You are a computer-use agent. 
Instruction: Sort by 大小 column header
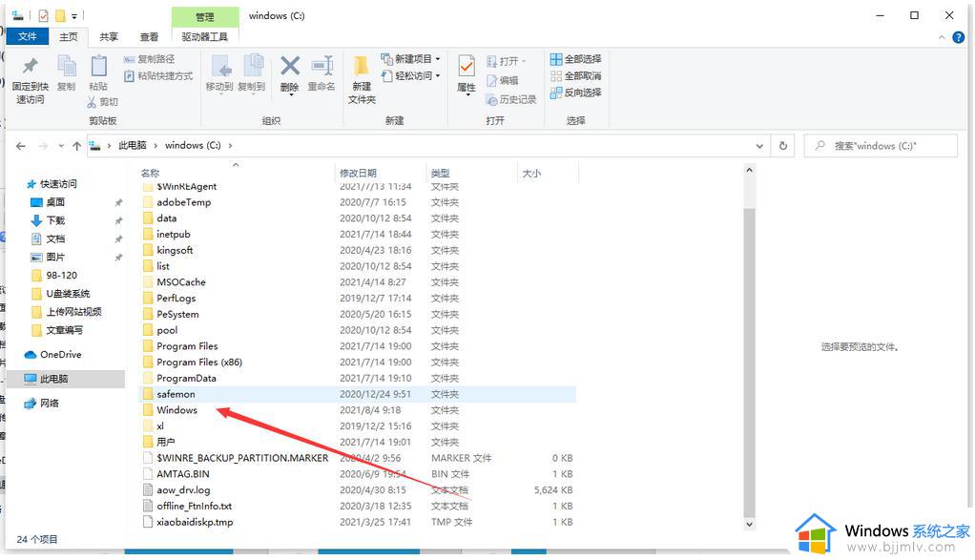coord(531,173)
